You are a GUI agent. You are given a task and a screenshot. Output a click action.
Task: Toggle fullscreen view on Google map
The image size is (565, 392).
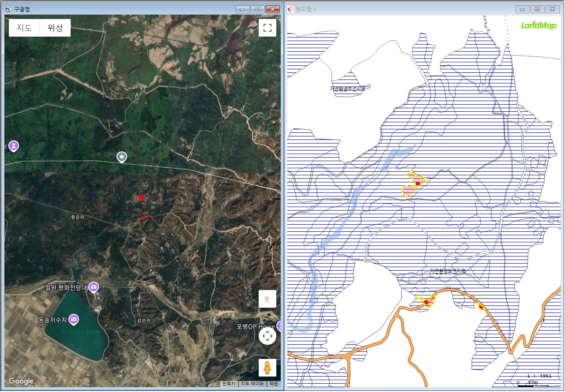tap(267, 28)
